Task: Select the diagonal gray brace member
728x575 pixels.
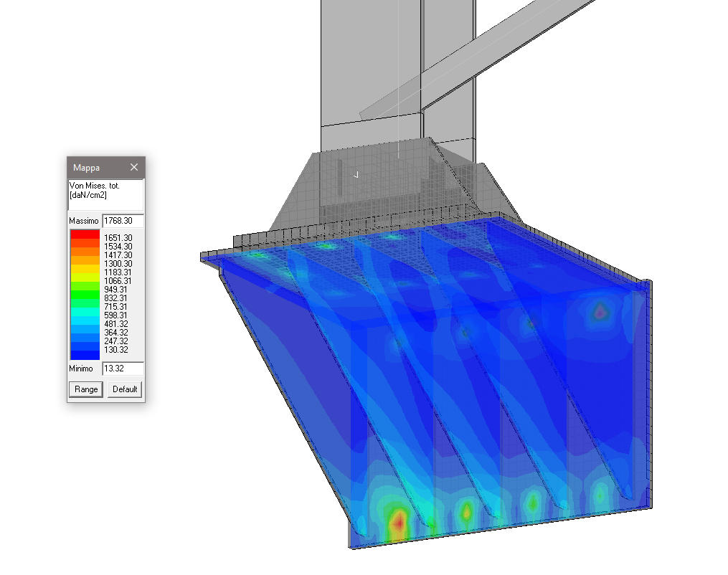Action: point(478,58)
